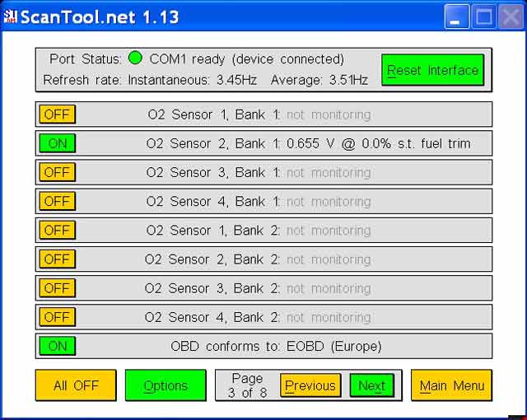The height and width of the screenshot is (420, 527).
Task: Activate O2 Sensor 4, Bank 2 monitoring
Action: click(57, 317)
